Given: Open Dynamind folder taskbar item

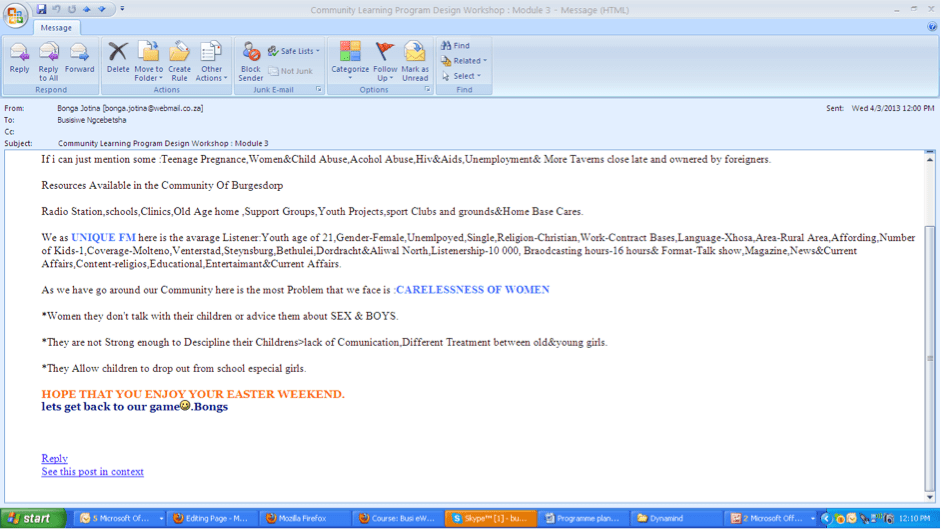Looking at the screenshot, I should (x=675, y=518).
